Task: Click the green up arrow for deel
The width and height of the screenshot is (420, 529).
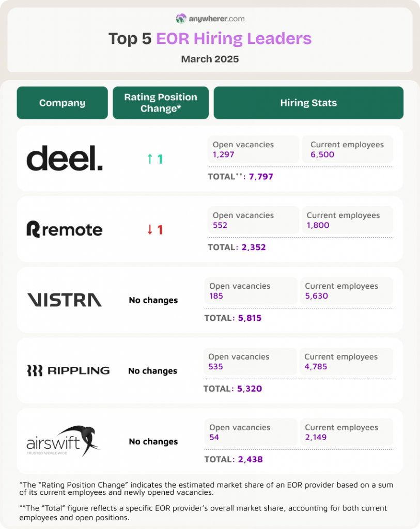Action: [150, 159]
